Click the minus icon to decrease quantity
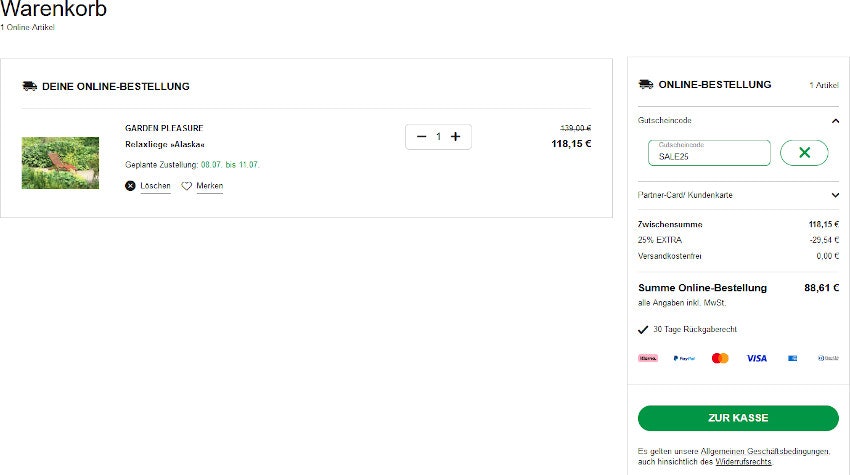This screenshot has width=850, height=475. tap(421, 137)
